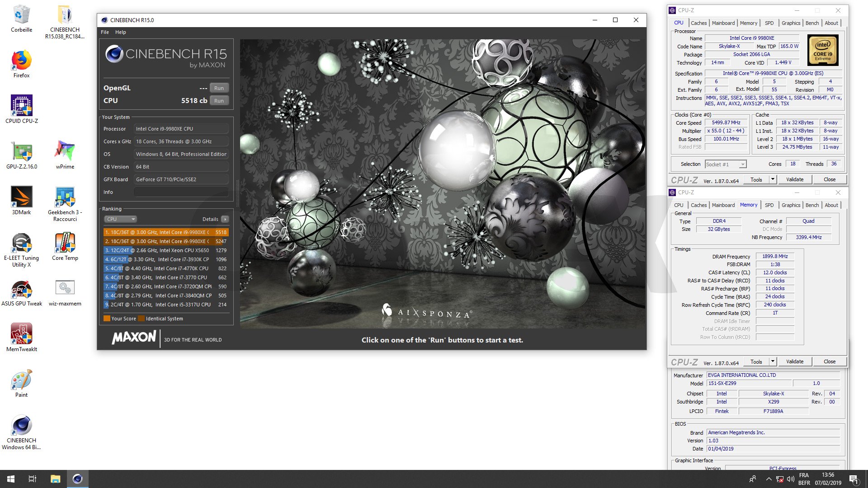Expand Tools dropdown arrow in Memory CPU-Z window

tap(773, 361)
